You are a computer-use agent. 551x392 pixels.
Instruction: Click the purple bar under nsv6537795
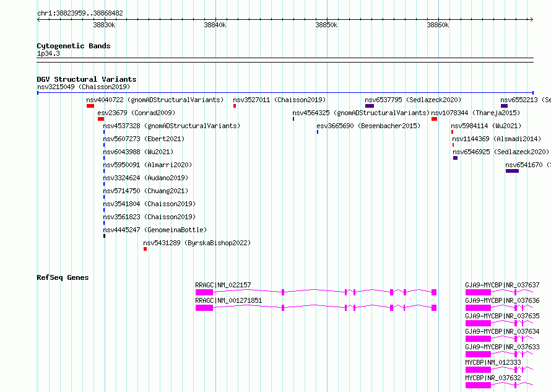click(x=370, y=106)
